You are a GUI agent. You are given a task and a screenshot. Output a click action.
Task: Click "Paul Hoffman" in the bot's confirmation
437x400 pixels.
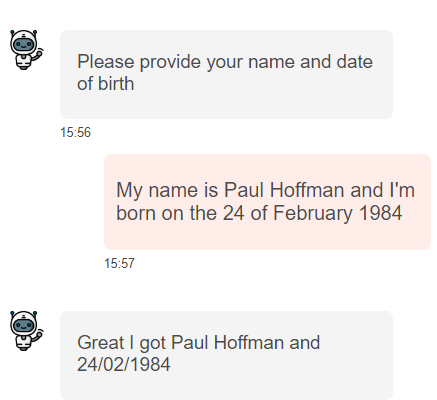[x=227, y=343]
